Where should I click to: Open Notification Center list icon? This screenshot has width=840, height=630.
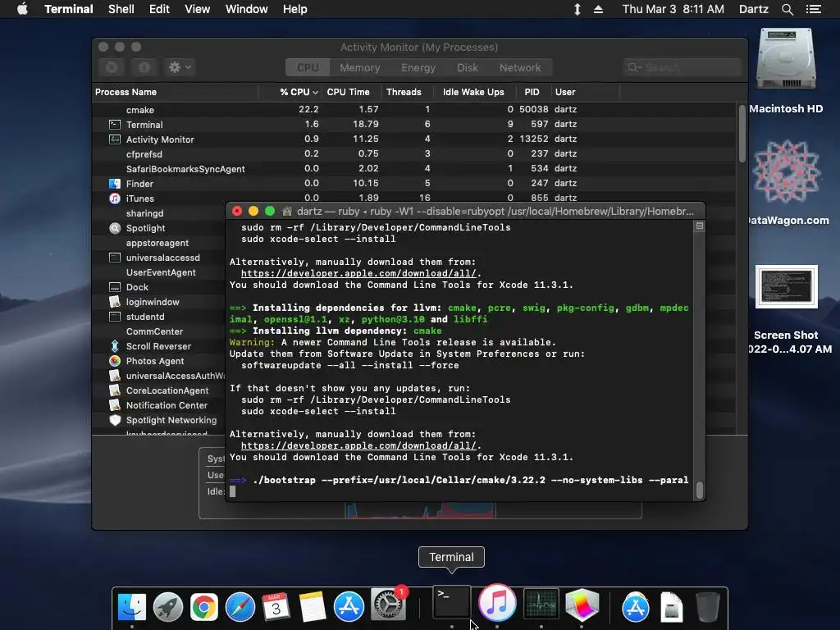click(814, 9)
